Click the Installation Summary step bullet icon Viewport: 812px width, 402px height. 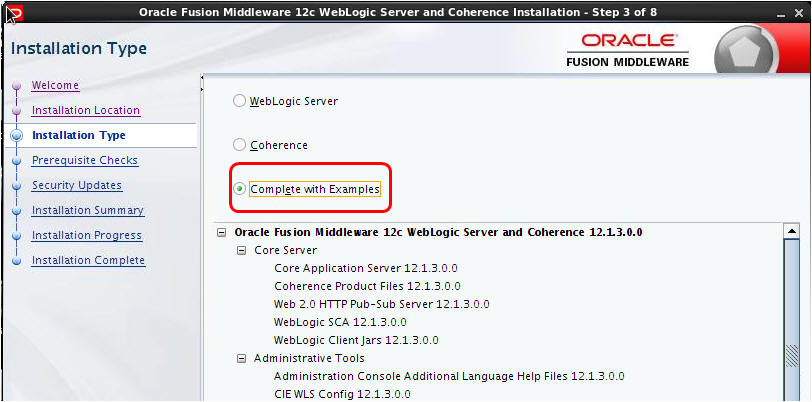[17, 211]
